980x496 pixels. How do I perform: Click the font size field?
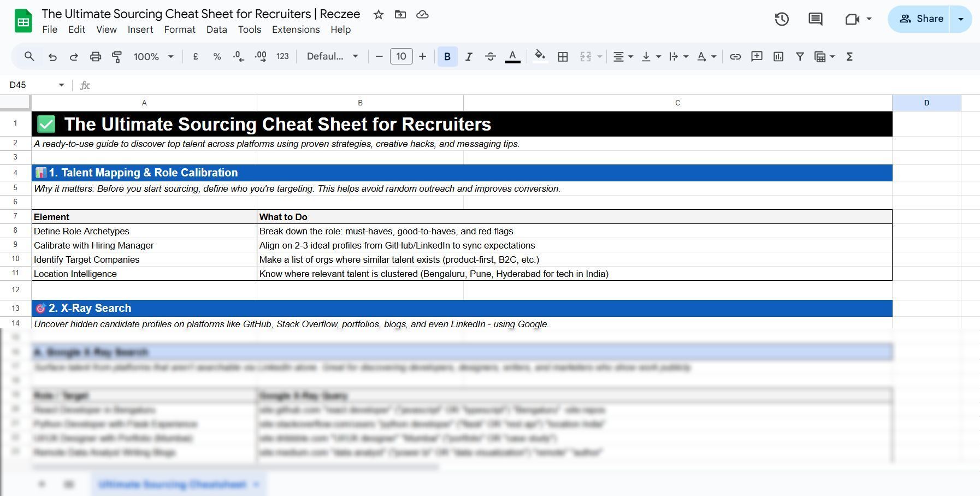pyautogui.click(x=401, y=56)
